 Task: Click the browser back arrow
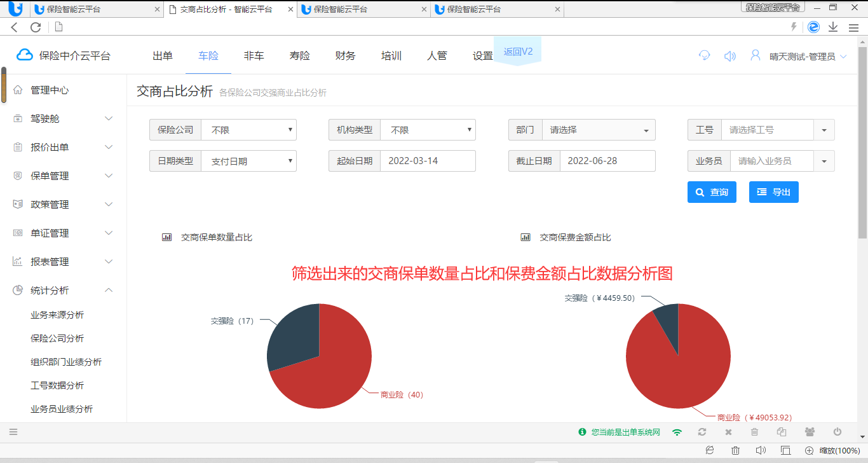click(15, 27)
